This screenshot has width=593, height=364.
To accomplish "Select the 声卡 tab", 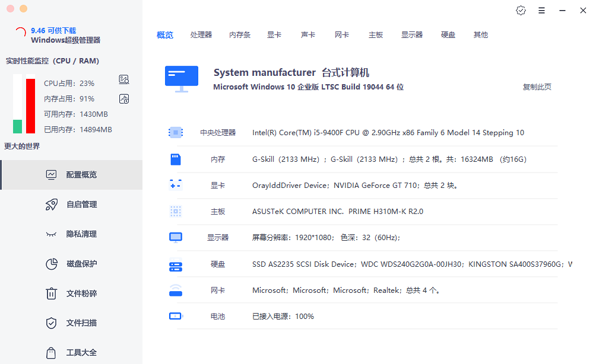I will point(308,35).
